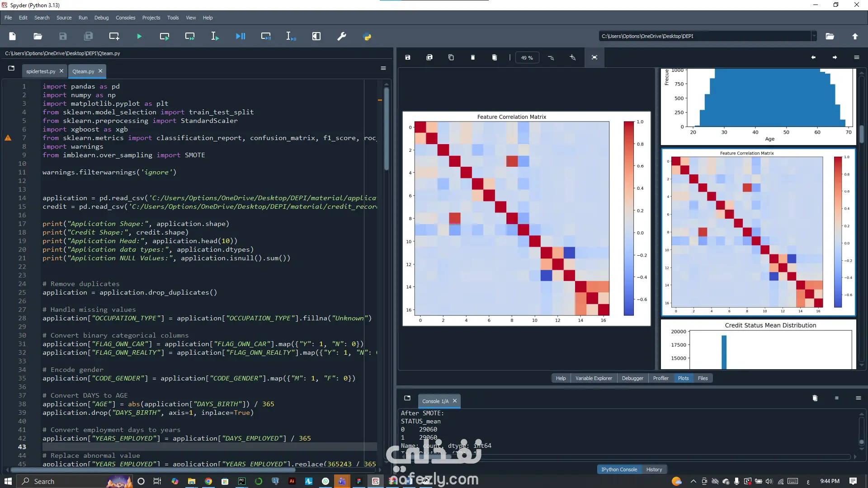
Task: Click Save plot icon in Plots pane
Action: click(x=408, y=57)
